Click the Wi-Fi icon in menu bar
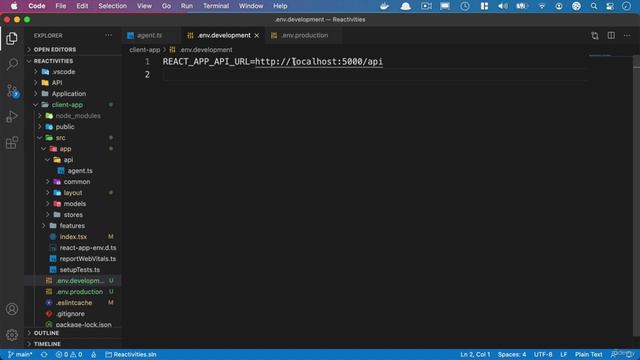The height and width of the screenshot is (360, 640). pyautogui.click(x=541, y=6)
